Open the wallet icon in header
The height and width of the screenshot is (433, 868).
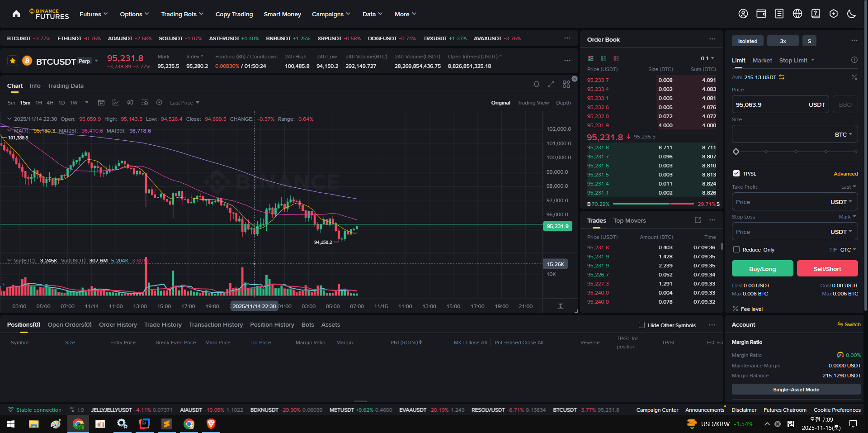[761, 14]
